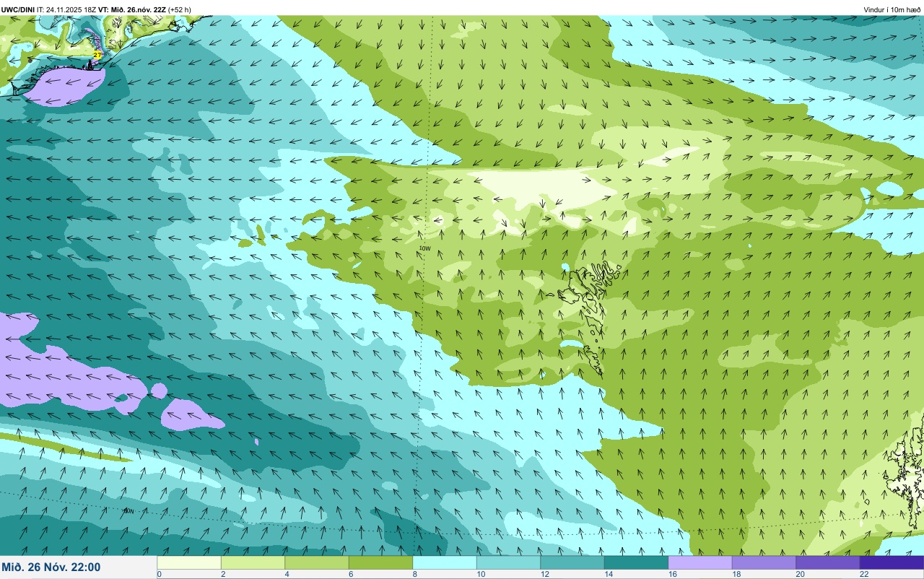This screenshot has height=579, width=924.
Task: Click the '10W' longitude label on map
Action: click(x=425, y=248)
